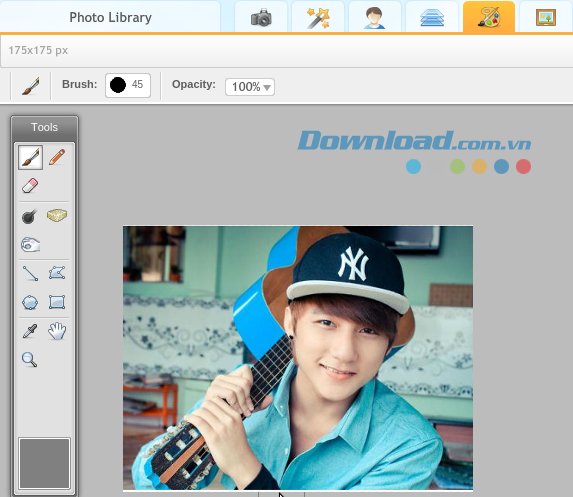This screenshot has width=573, height=497.
Task: Select the Pencil tool
Action: point(57,157)
